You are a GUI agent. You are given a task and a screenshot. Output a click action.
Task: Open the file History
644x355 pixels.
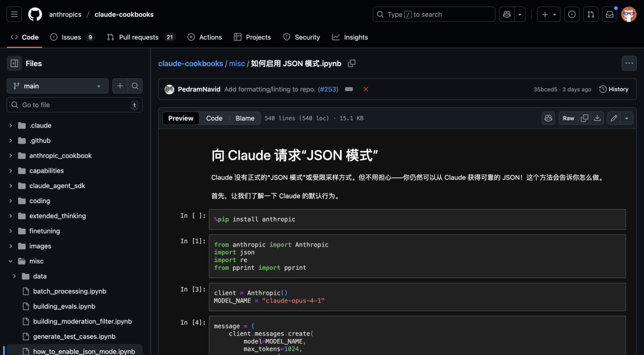point(614,89)
